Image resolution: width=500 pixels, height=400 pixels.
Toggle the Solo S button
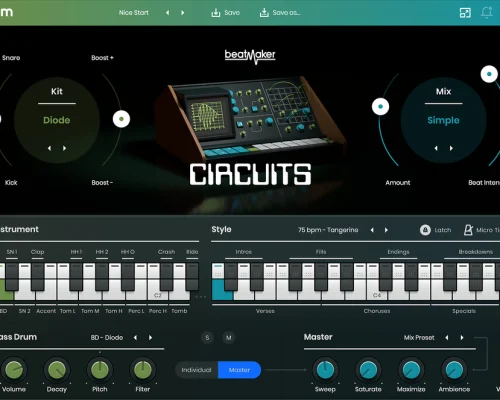point(207,338)
